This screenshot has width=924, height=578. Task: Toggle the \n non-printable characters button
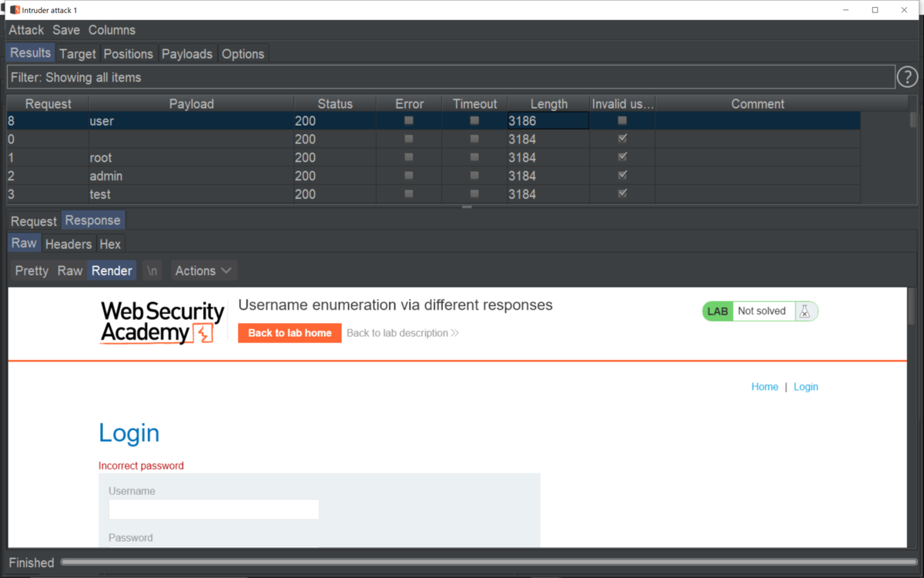pyautogui.click(x=152, y=271)
